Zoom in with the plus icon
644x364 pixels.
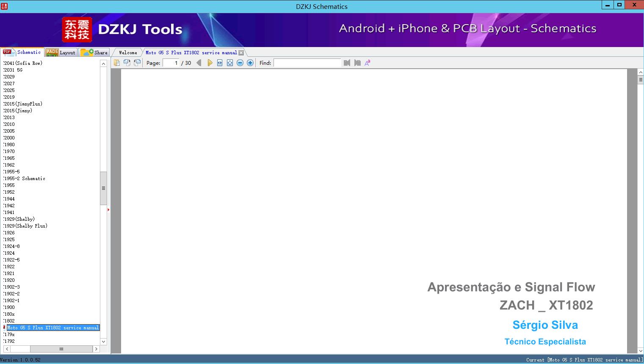click(250, 63)
